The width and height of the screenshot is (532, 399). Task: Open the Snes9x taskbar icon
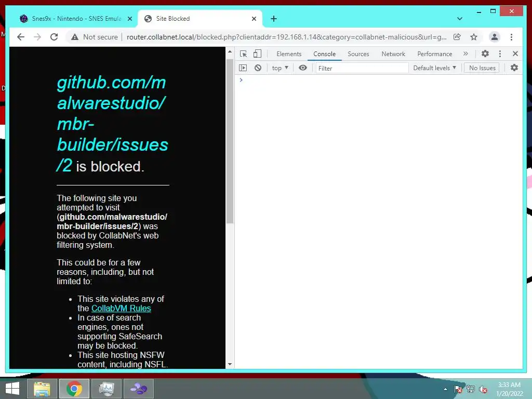click(x=139, y=389)
